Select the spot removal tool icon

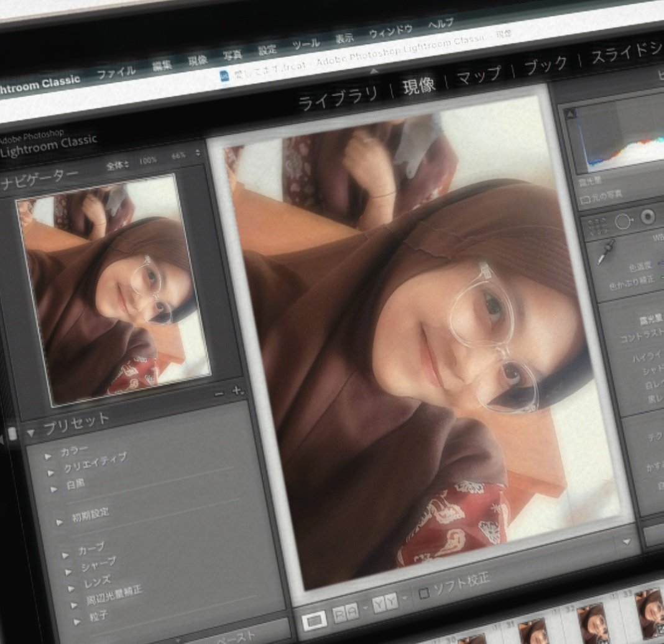pyautogui.click(x=624, y=221)
